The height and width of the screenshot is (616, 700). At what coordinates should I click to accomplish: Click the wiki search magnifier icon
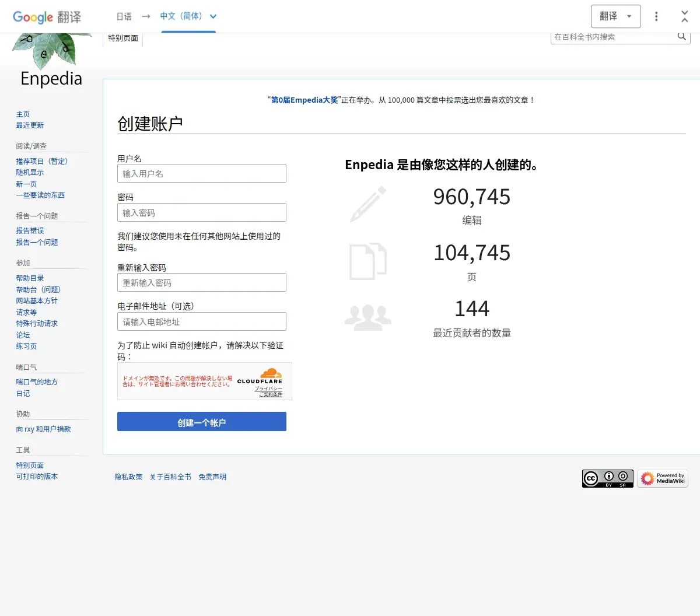(681, 36)
